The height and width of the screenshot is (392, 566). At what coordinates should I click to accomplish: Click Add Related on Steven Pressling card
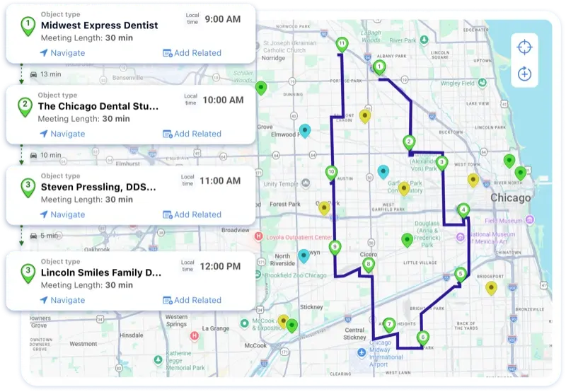tap(192, 215)
